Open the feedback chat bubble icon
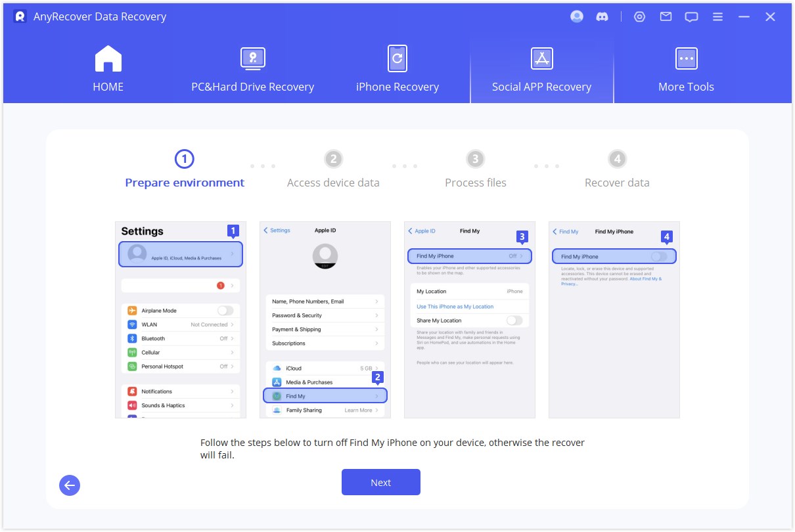Viewport: 795px width, 532px height. click(x=691, y=17)
